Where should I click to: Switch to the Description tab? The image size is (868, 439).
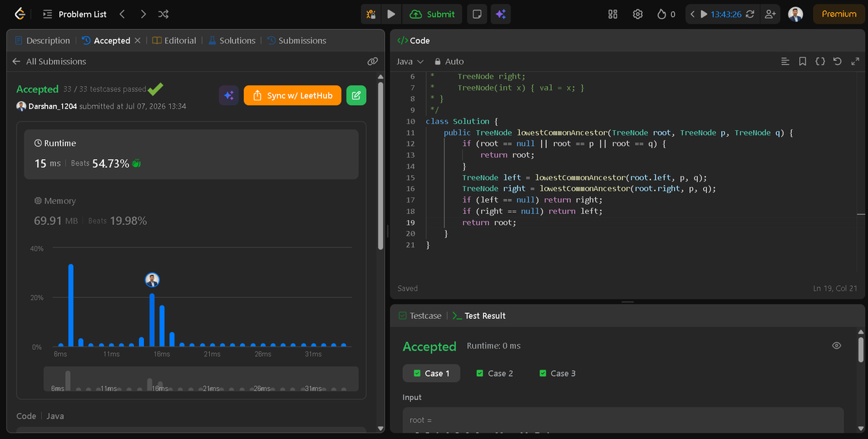coord(42,41)
